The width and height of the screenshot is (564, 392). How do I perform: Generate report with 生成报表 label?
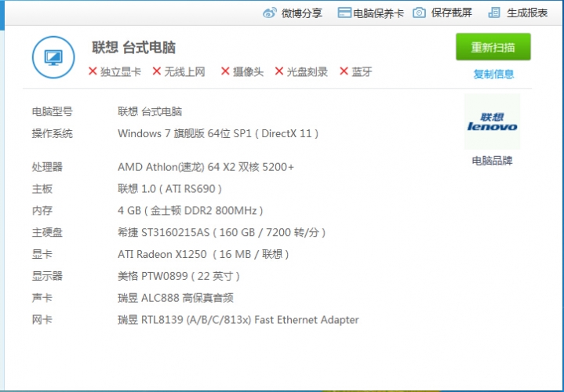[527, 13]
